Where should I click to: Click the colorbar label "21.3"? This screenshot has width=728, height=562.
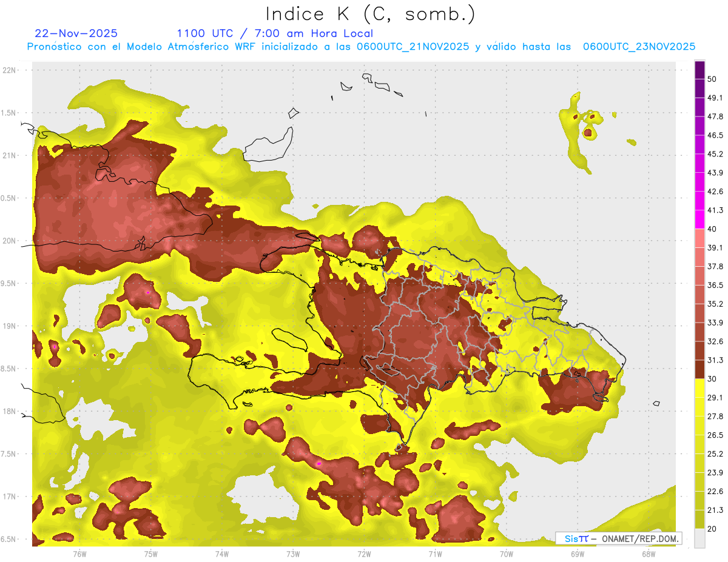tap(715, 510)
